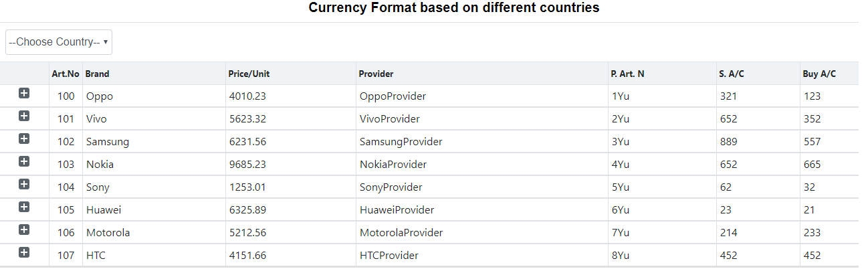868x271 pixels.
Task: Open the Choose Country dropdown
Action: point(59,42)
